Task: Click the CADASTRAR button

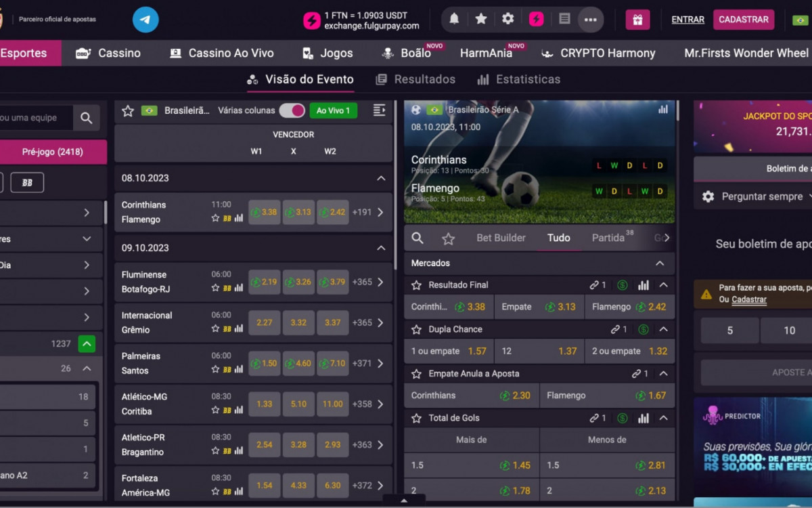Action: tap(743, 20)
